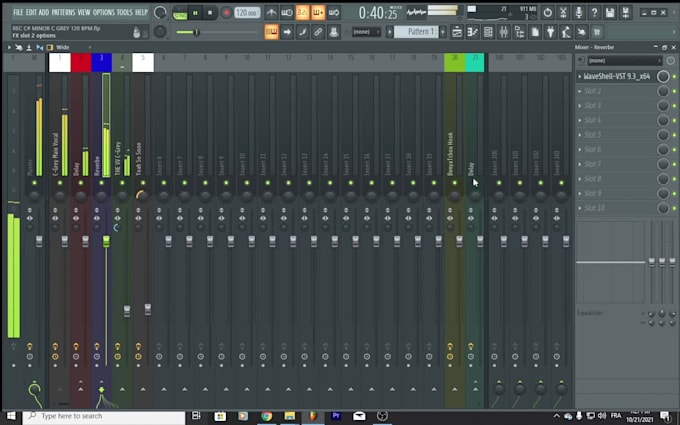
Task: Arm recording dot on track 2 Delay
Action: pos(76,366)
